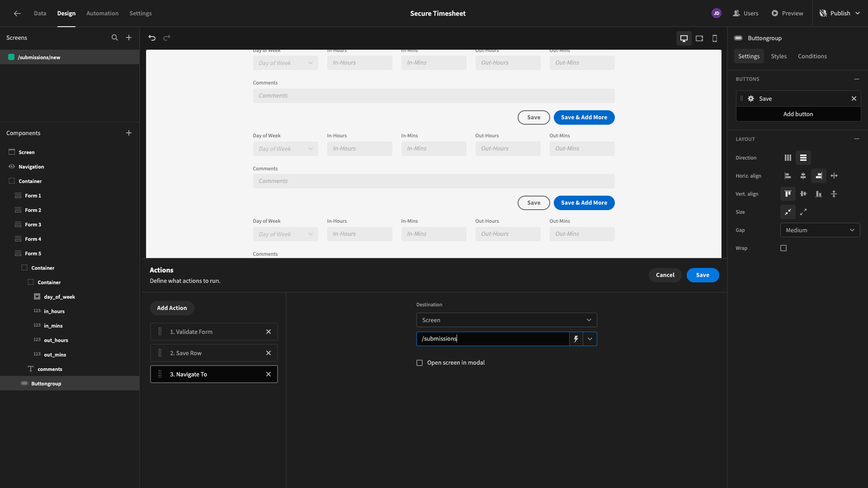Switch to mobile preview size
This screenshot has height=488, width=868.
(x=715, y=38)
